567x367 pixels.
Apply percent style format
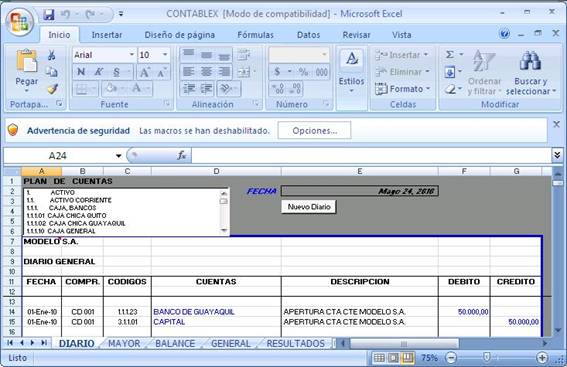tap(303, 72)
